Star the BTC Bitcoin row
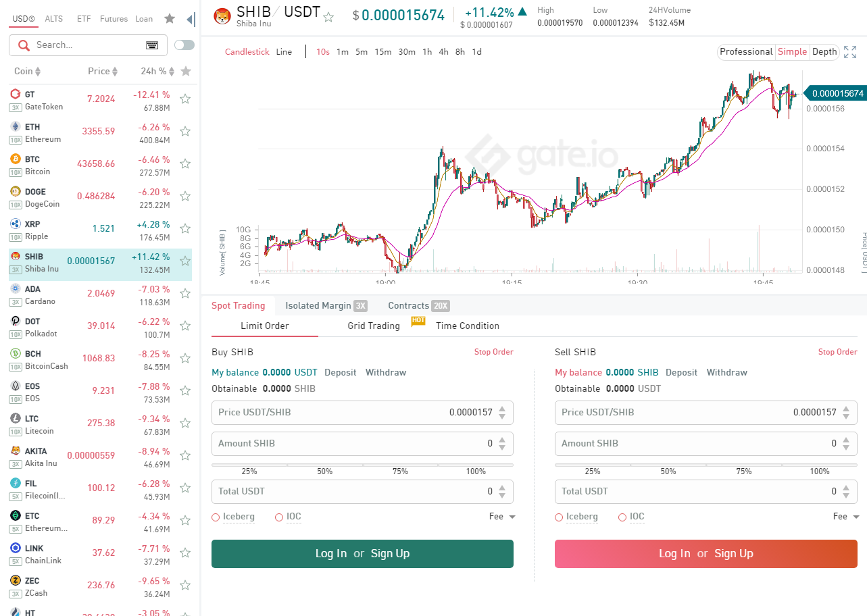The height and width of the screenshot is (616, 867). pyautogui.click(x=185, y=164)
